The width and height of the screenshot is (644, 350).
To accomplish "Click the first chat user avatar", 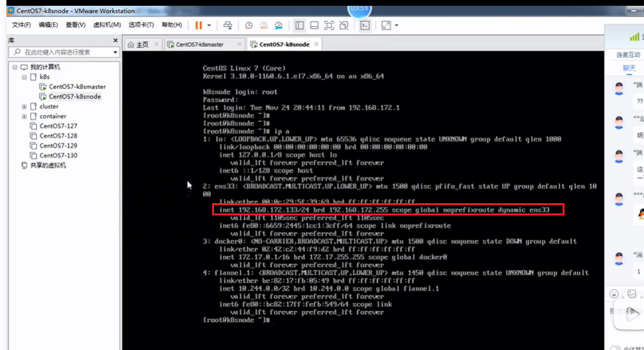I will (x=619, y=88).
